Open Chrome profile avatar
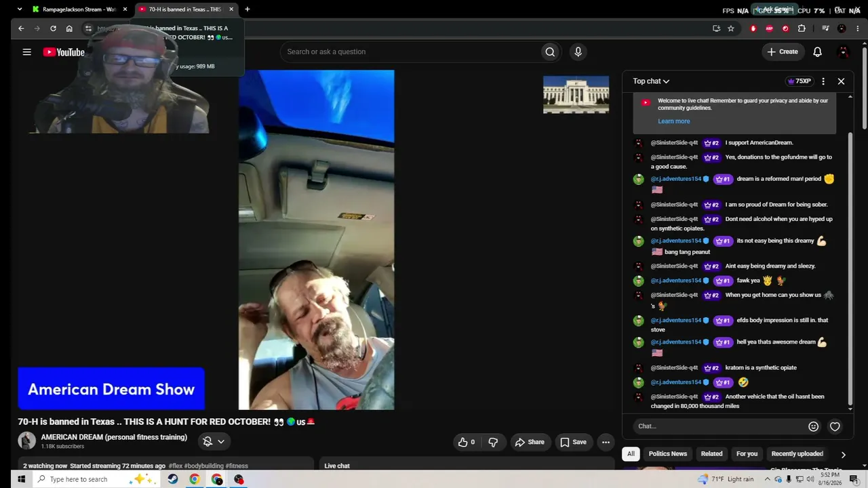 coord(842,28)
